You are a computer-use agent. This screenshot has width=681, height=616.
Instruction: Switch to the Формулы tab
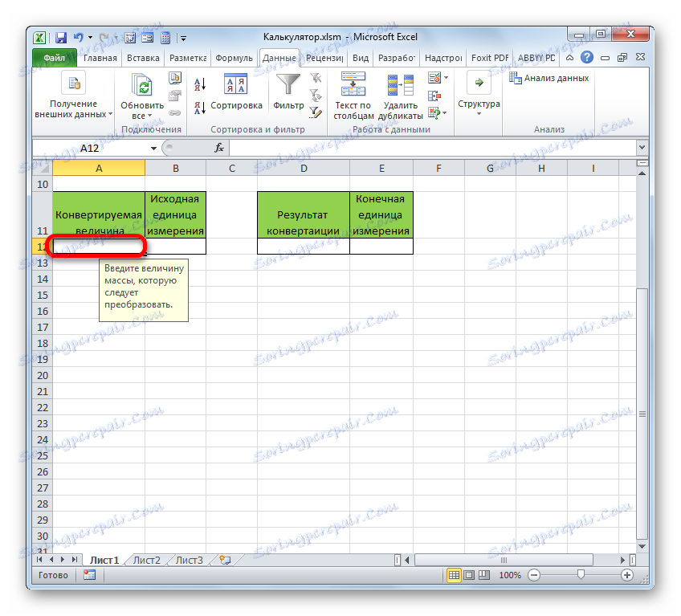pos(234,58)
